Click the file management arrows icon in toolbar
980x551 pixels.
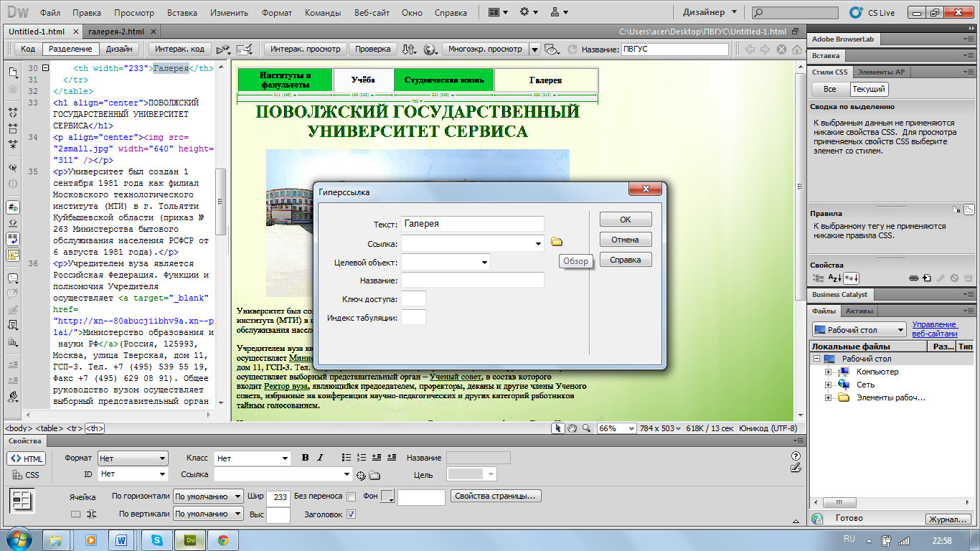coord(409,50)
